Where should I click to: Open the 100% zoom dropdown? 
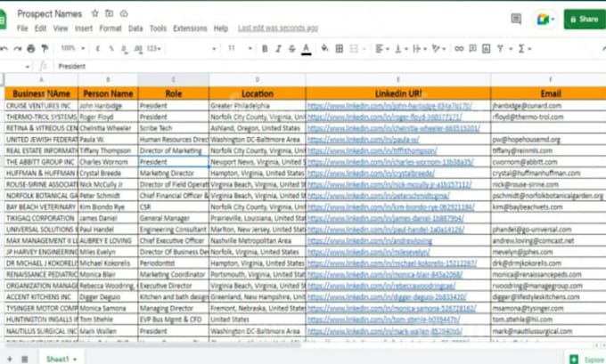[x=73, y=48]
